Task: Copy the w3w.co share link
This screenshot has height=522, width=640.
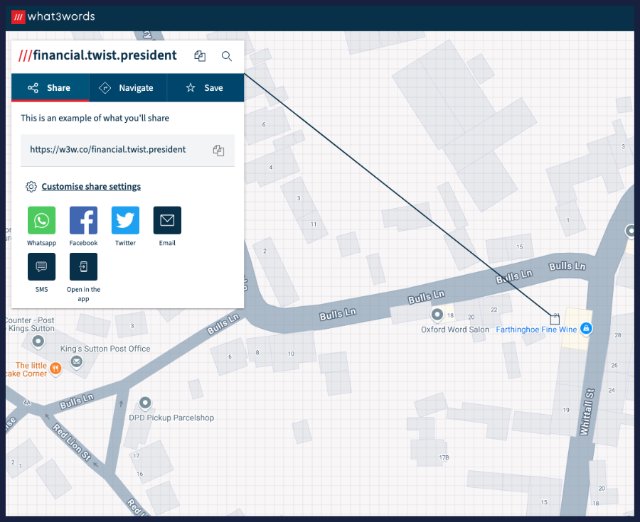Action: [218, 150]
